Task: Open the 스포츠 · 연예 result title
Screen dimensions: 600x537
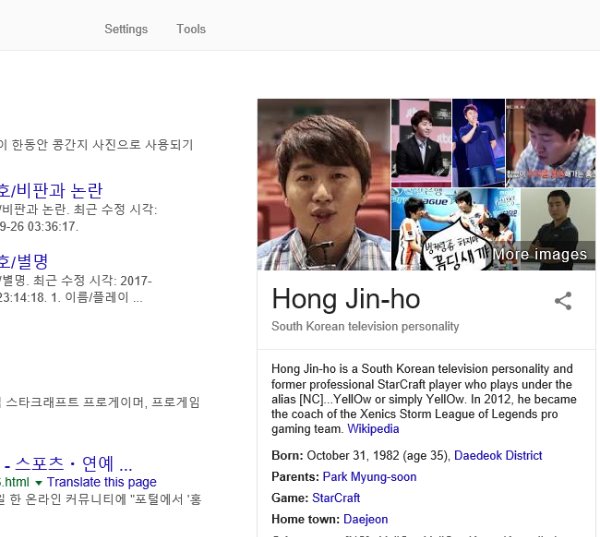Action: tap(66, 464)
